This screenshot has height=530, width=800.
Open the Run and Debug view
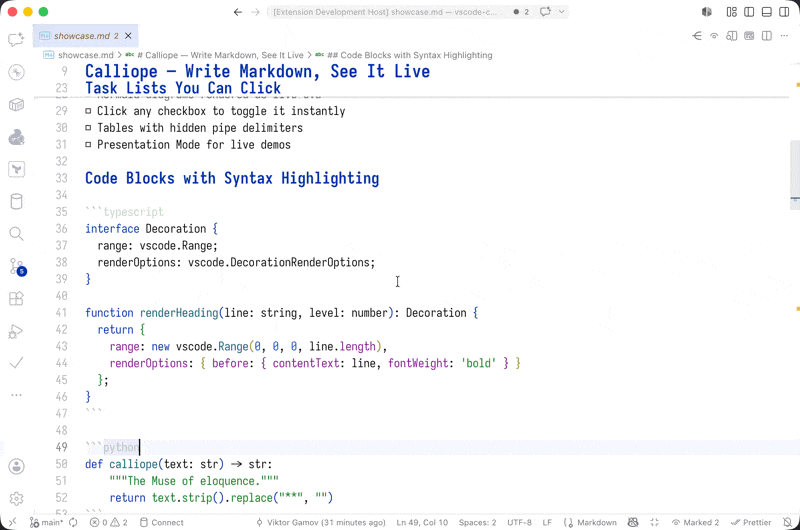point(16,331)
